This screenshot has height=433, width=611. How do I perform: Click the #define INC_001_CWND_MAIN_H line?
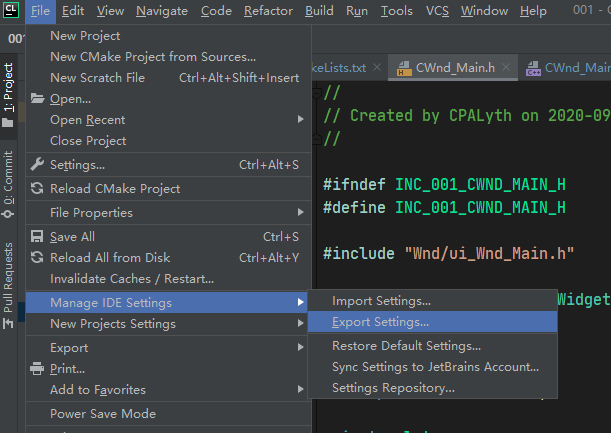(x=444, y=207)
